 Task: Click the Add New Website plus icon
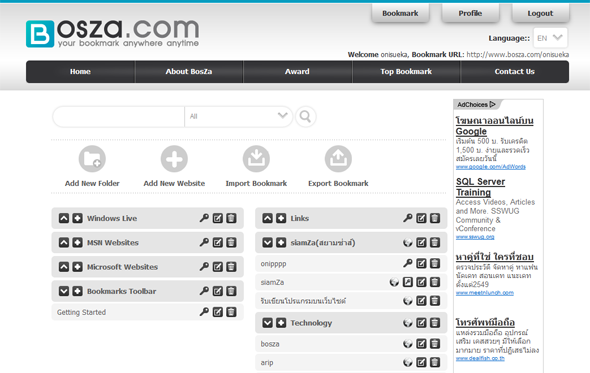tap(174, 159)
